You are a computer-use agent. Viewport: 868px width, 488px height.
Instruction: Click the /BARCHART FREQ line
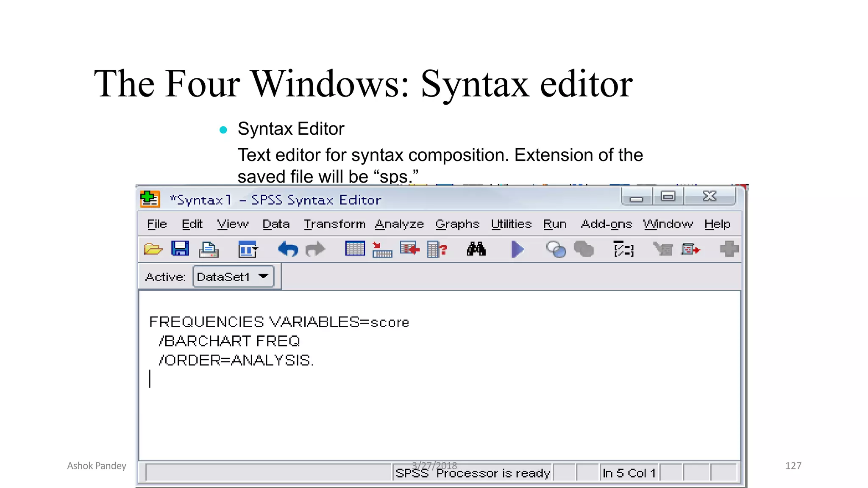(x=229, y=341)
